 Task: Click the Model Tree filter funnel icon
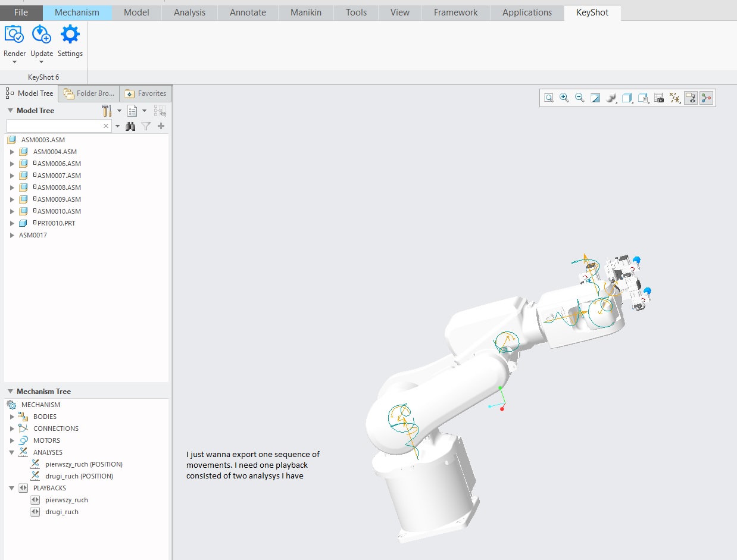coord(145,126)
